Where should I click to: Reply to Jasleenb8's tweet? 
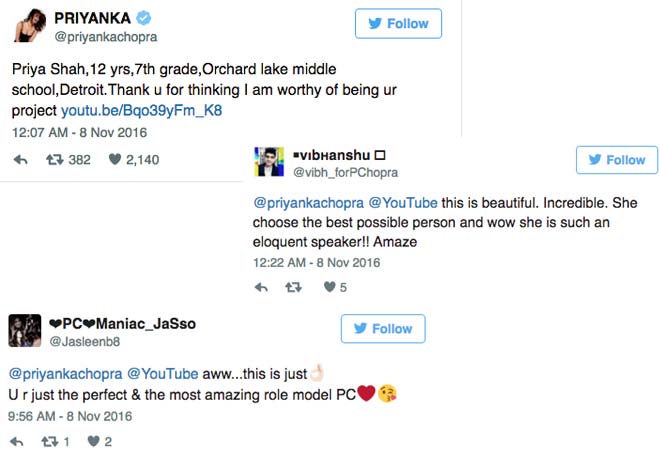(20, 441)
